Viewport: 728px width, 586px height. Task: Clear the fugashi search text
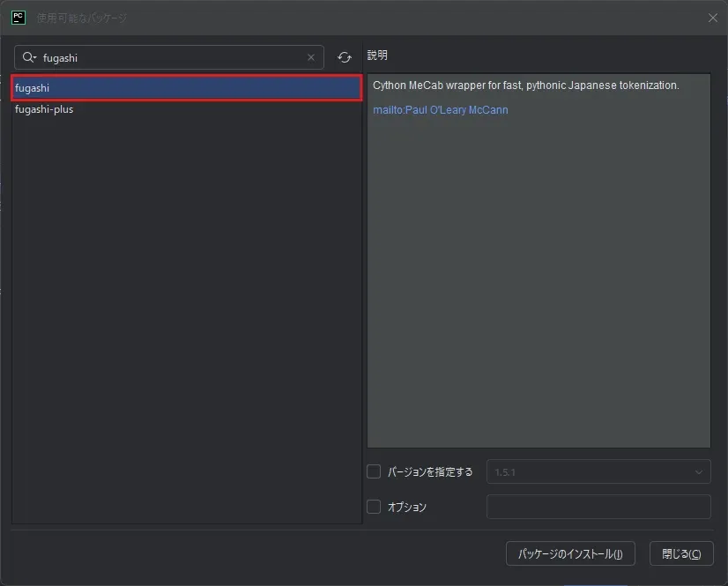(311, 57)
